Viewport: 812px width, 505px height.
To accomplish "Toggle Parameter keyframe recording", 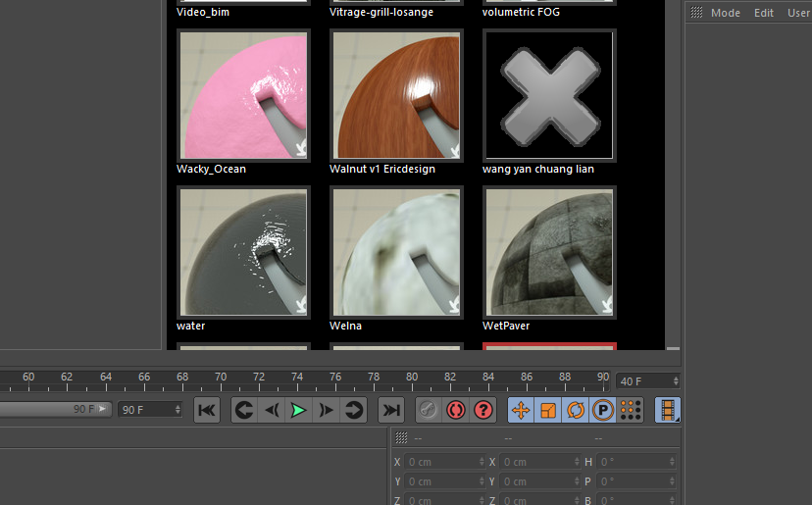I will (603, 410).
